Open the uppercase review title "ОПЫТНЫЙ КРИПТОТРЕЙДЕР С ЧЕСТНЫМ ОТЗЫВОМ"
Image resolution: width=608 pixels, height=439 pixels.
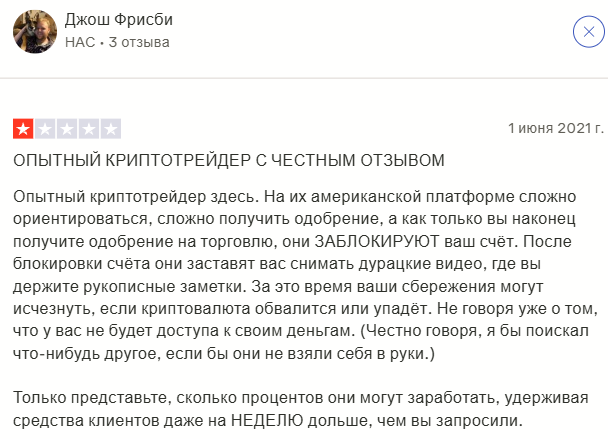coord(228,160)
